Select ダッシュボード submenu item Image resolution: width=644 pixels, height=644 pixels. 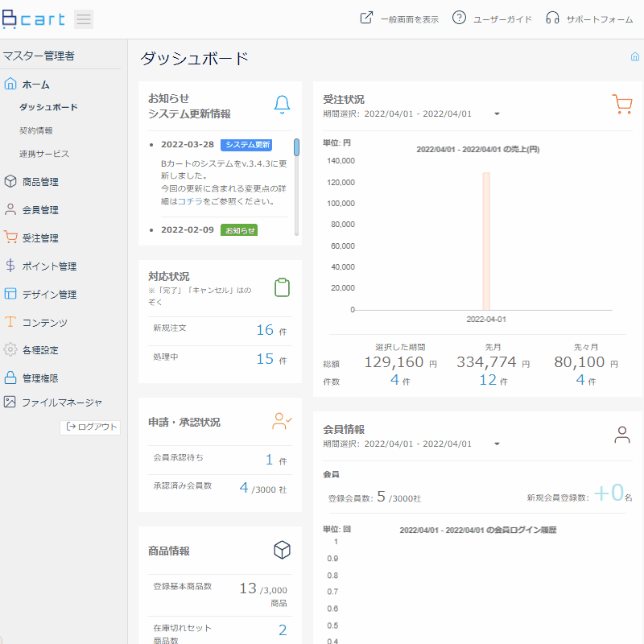point(48,107)
